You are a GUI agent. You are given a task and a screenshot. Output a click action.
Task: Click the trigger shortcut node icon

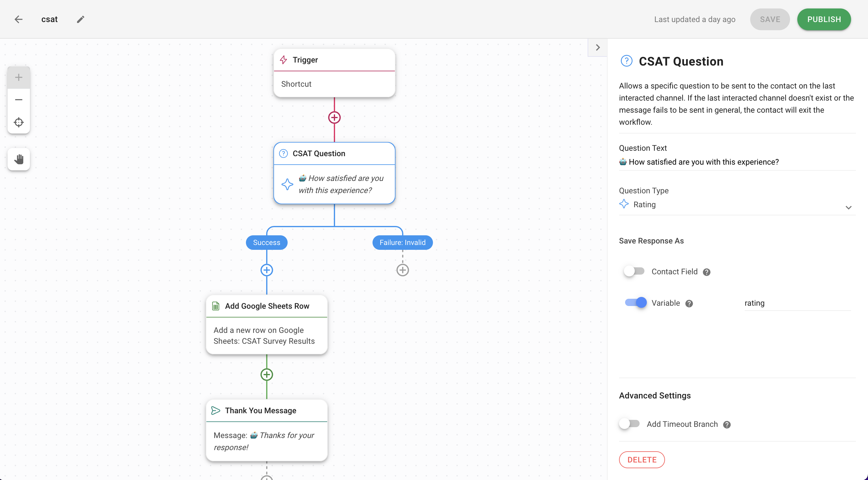[284, 59]
